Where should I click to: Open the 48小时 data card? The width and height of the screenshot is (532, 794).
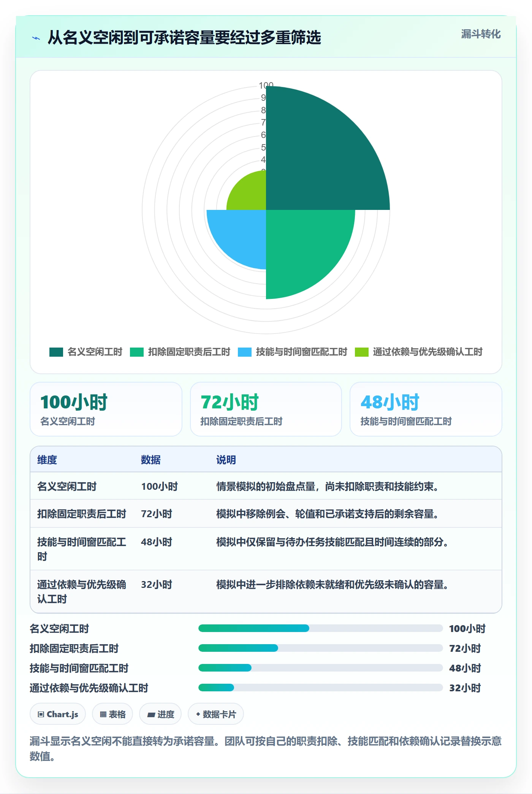pos(426,409)
